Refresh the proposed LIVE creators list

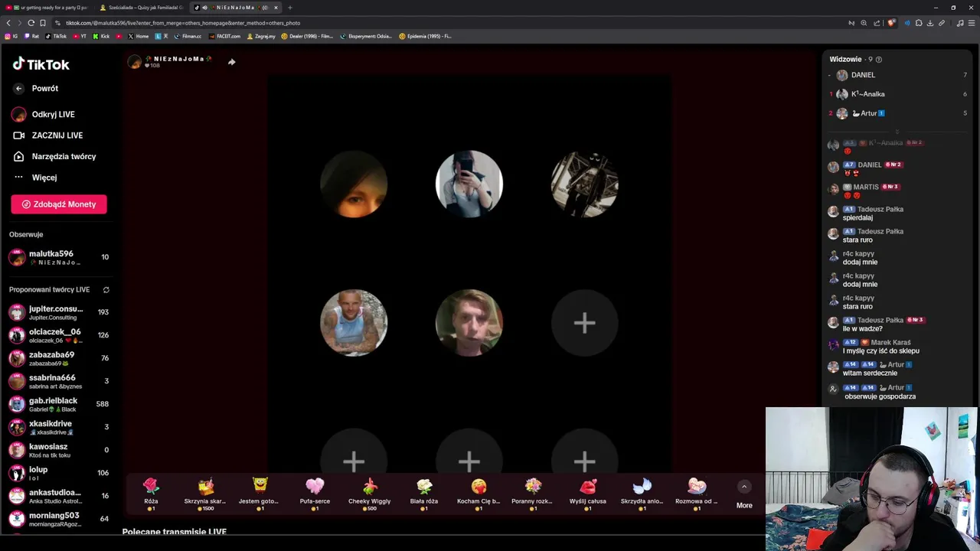[106, 290]
